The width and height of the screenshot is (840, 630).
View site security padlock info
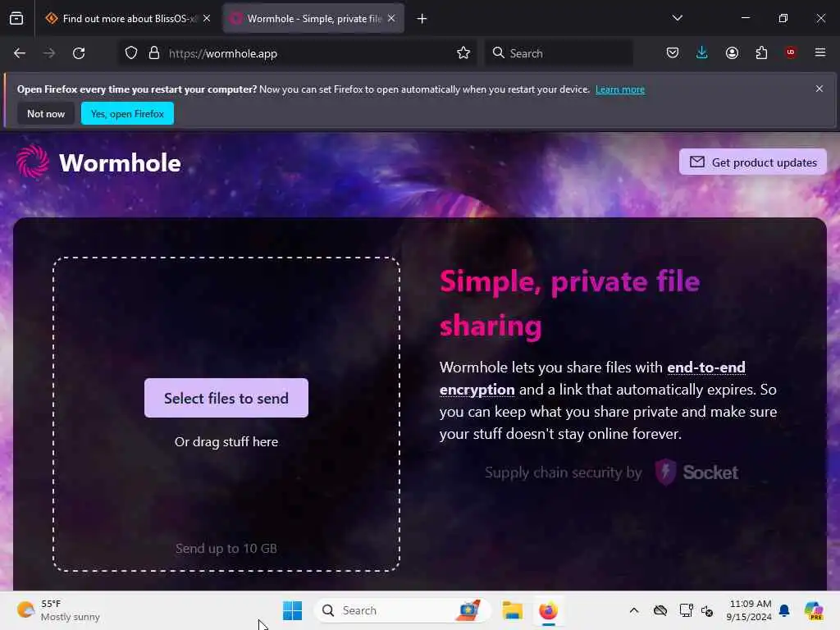[154, 53]
